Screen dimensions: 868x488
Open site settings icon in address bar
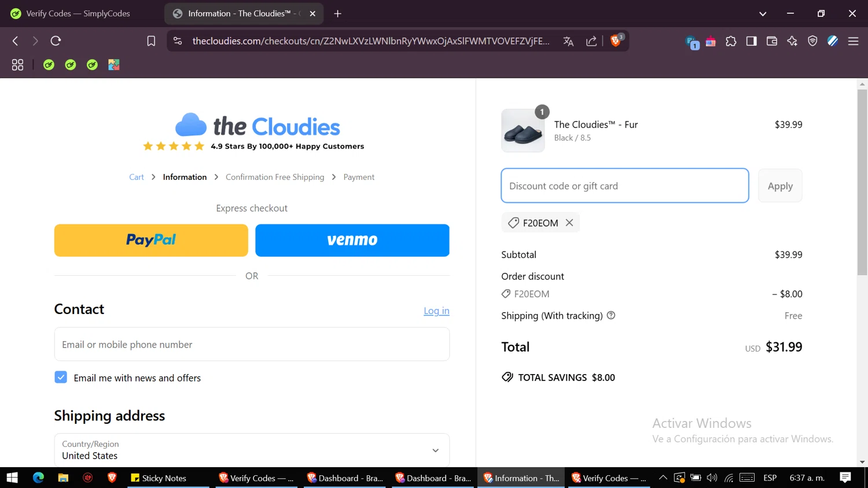point(178,41)
